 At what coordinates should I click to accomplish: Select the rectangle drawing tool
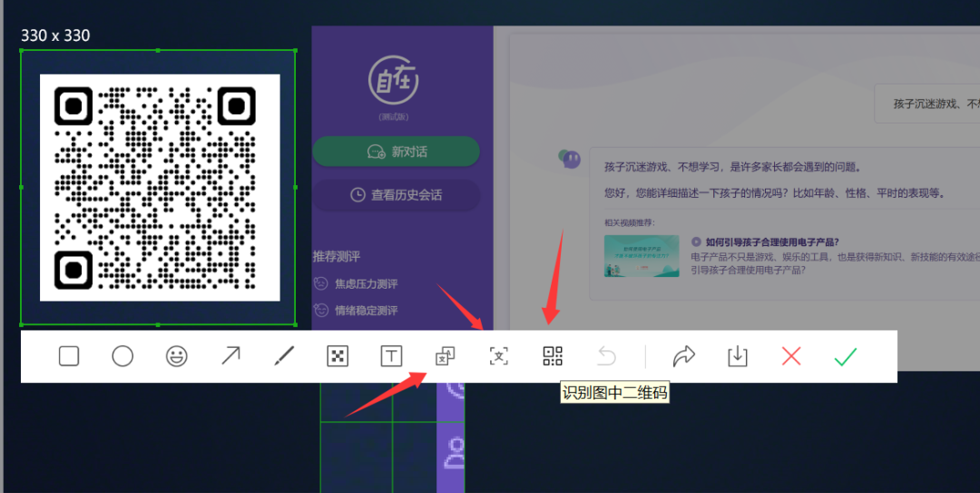point(69,356)
